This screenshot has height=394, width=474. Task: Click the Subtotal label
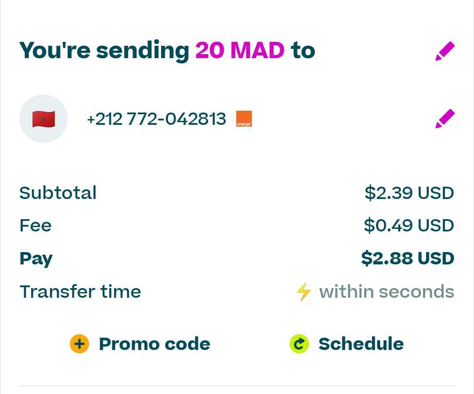pos(58,193)
